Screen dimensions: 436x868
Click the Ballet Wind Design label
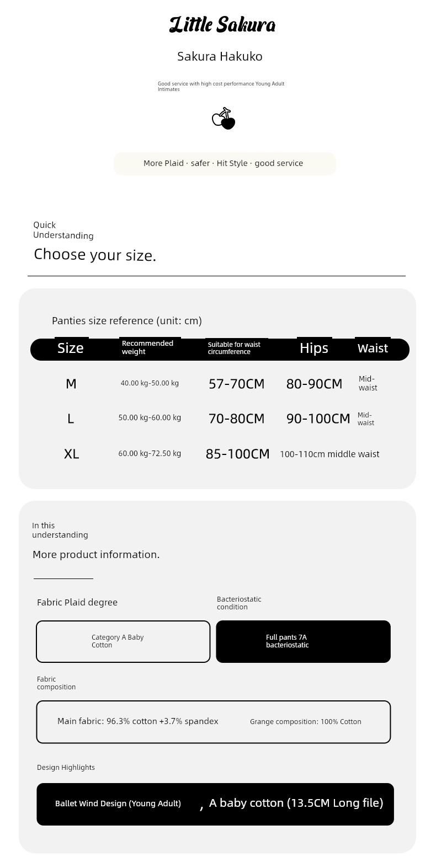tap(118, 803)
